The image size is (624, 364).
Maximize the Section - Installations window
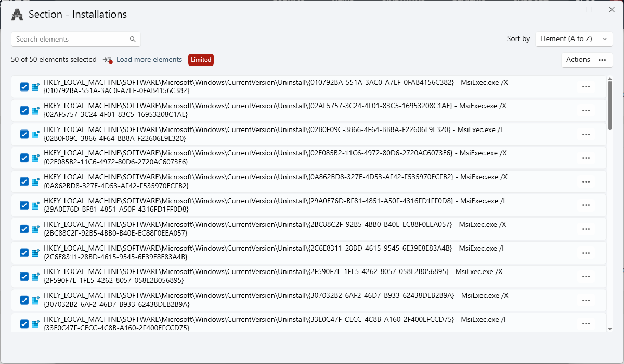click(589, 10)
